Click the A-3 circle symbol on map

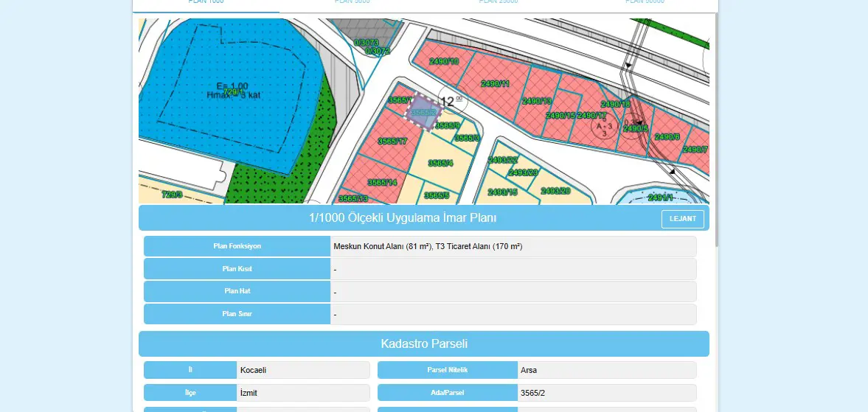point(604,128)
